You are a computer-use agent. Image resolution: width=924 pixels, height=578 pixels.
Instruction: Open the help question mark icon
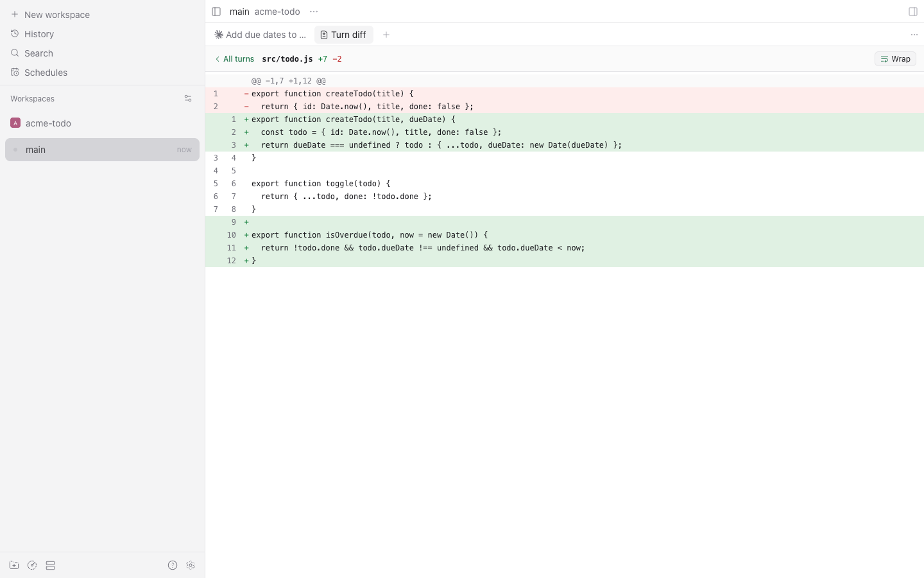(x=173, y=565)
